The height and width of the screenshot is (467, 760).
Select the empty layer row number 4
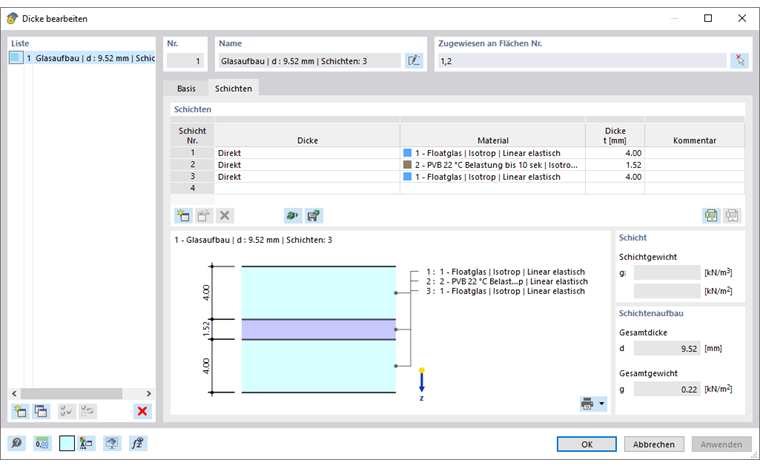pyautogui.click(x=192, y=188)
